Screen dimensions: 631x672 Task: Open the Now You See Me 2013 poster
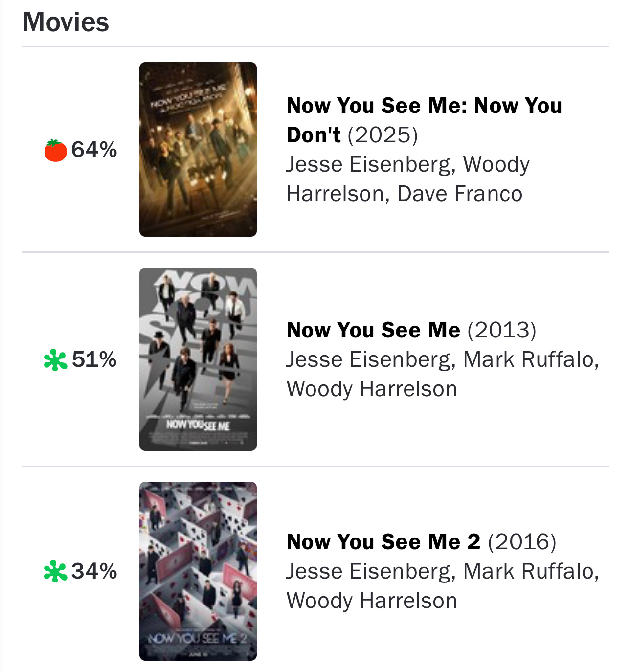198,359
